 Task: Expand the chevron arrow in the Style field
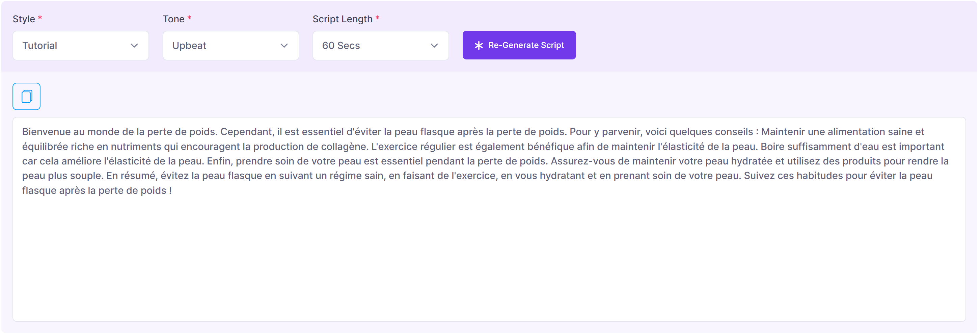point(134,46)
